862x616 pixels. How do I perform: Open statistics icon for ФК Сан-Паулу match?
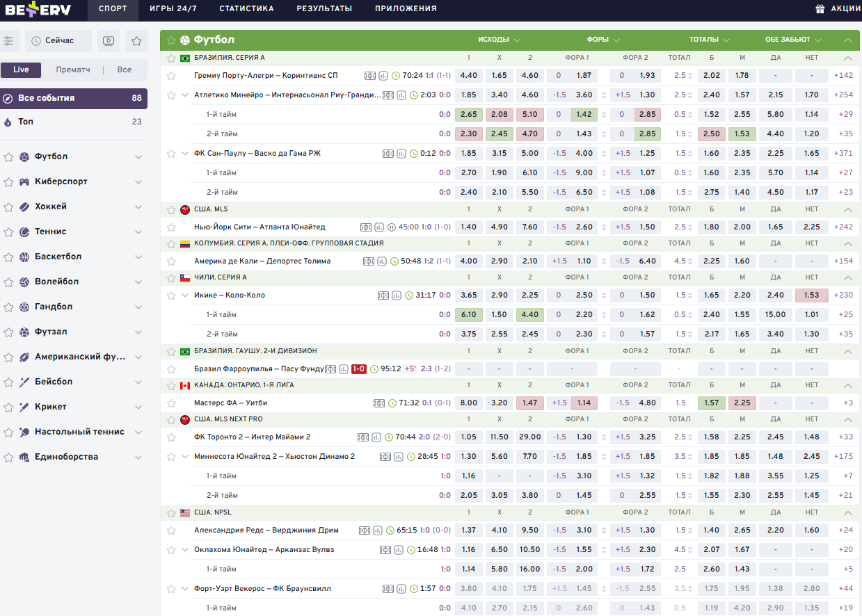tap(400, 153)
